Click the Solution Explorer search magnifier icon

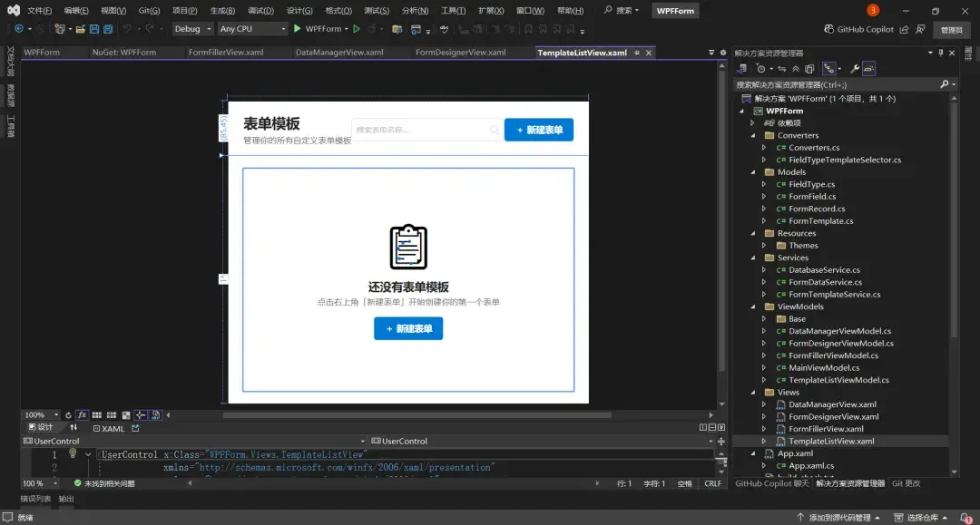pyautogui.click(x=945, y=84)
